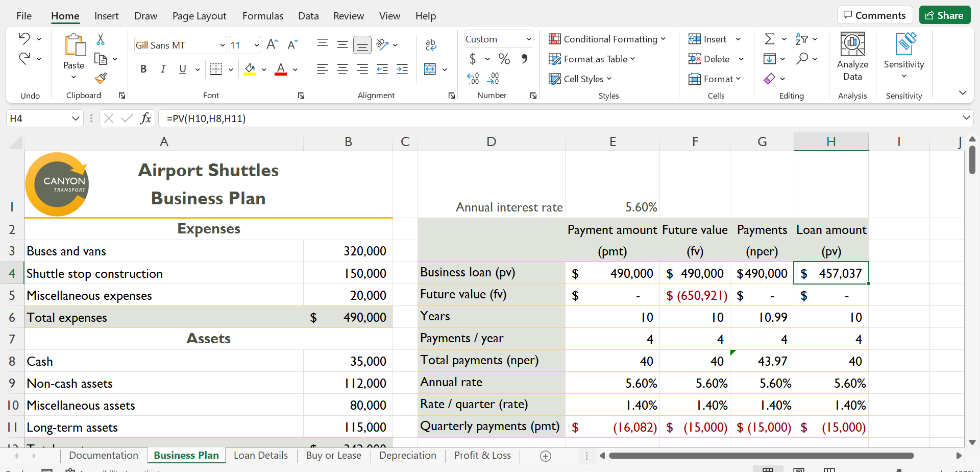This screenshot has height=472, width=980.
Task: Toggle bottom align for cell text
Action: (362, 45)
